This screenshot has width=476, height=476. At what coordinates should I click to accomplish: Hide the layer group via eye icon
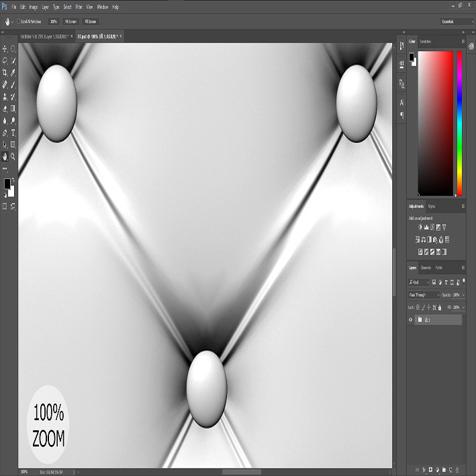pyautogui.click(x=411, y=320)
